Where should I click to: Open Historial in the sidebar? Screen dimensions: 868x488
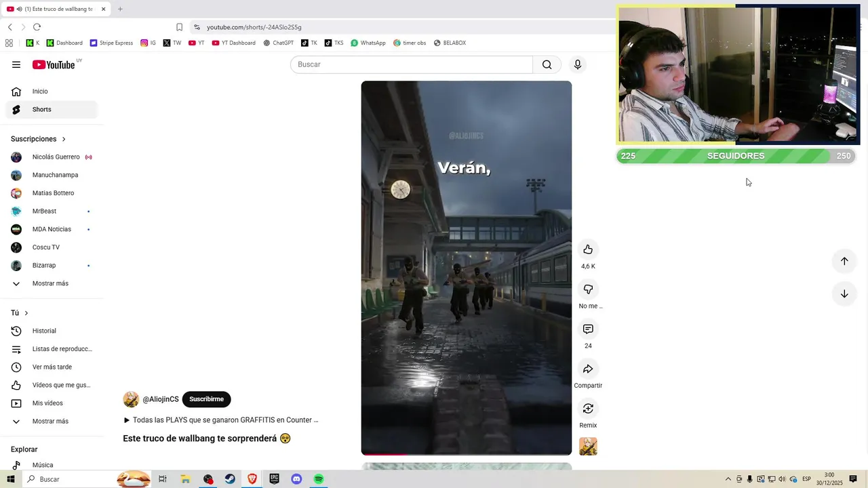coord(52,331)
